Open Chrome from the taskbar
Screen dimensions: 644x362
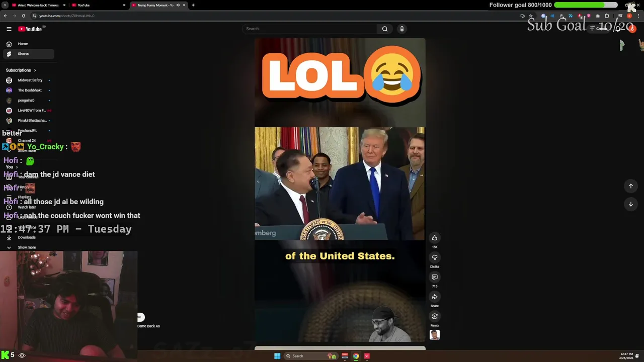[356, 356]
